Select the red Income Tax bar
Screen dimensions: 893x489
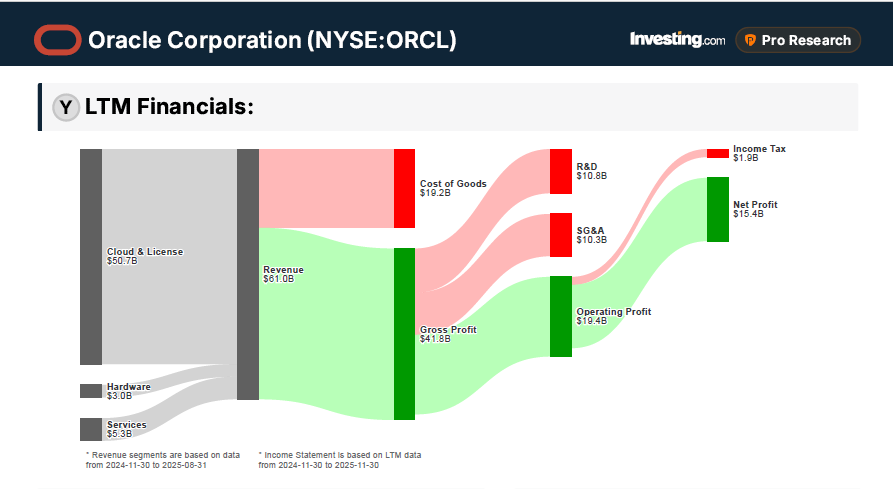(x=718, y=153)
